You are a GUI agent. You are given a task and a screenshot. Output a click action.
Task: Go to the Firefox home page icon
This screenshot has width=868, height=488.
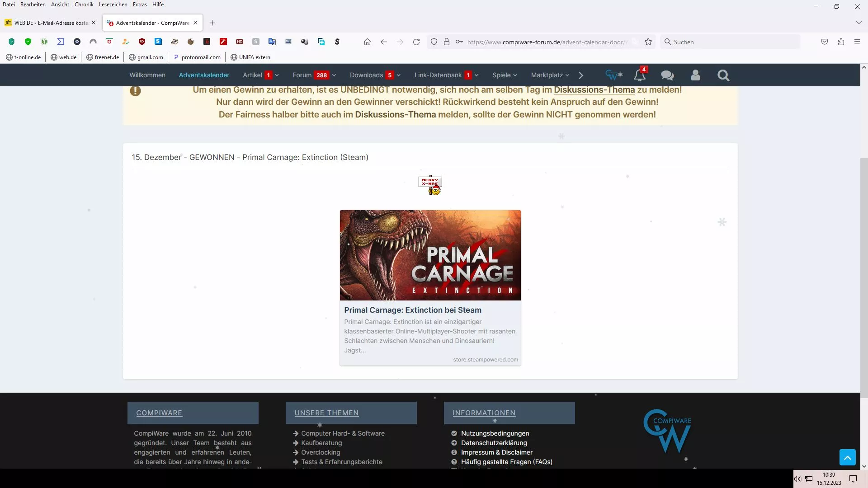coord(367,42)
